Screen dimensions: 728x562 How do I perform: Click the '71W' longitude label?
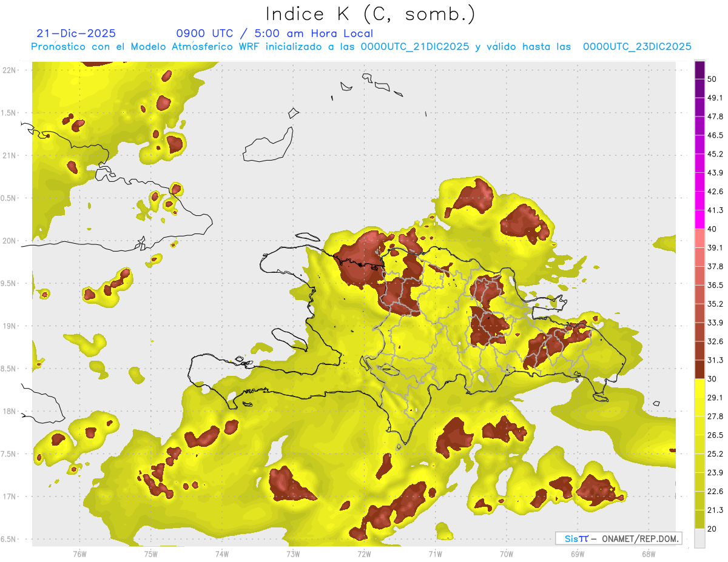point(435,554)
